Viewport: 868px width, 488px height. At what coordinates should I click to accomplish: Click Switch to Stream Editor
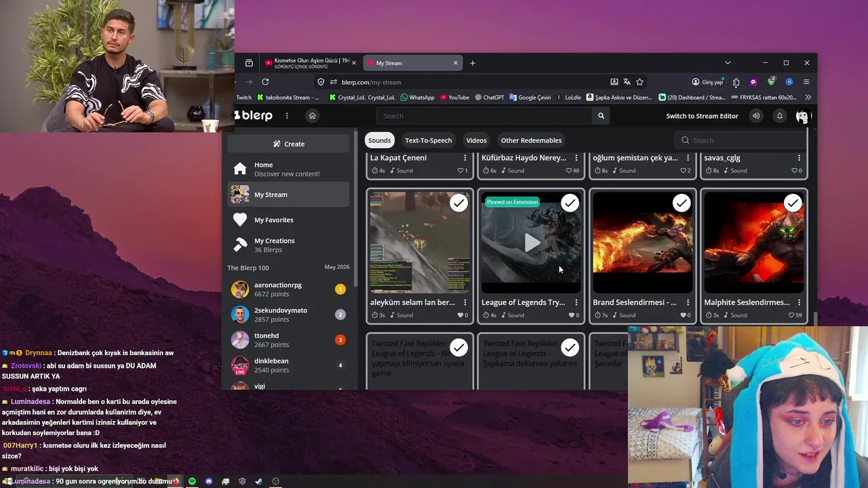pos(702,116)
